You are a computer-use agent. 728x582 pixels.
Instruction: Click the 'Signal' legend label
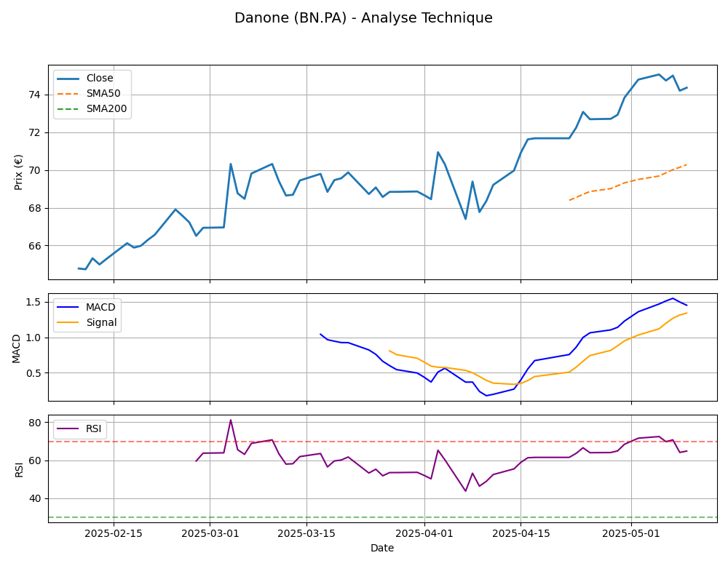[x=101, y=322]
